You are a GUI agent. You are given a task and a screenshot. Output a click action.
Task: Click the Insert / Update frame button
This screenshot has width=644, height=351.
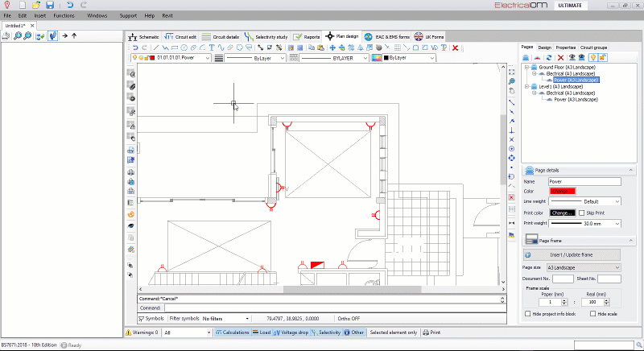(x=572, y=254)
